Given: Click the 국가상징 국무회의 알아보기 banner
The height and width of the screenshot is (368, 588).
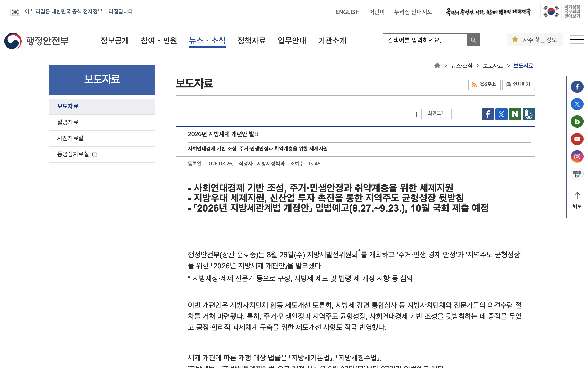Looking at the screenshot, I should pos(560,11).
